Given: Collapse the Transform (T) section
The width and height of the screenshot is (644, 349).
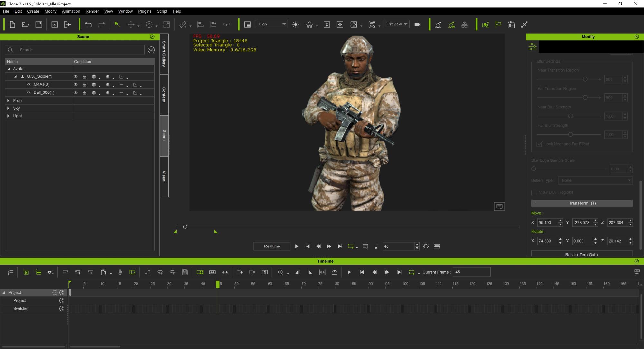Looking at the screenshot, I should [x=535, y=203].
